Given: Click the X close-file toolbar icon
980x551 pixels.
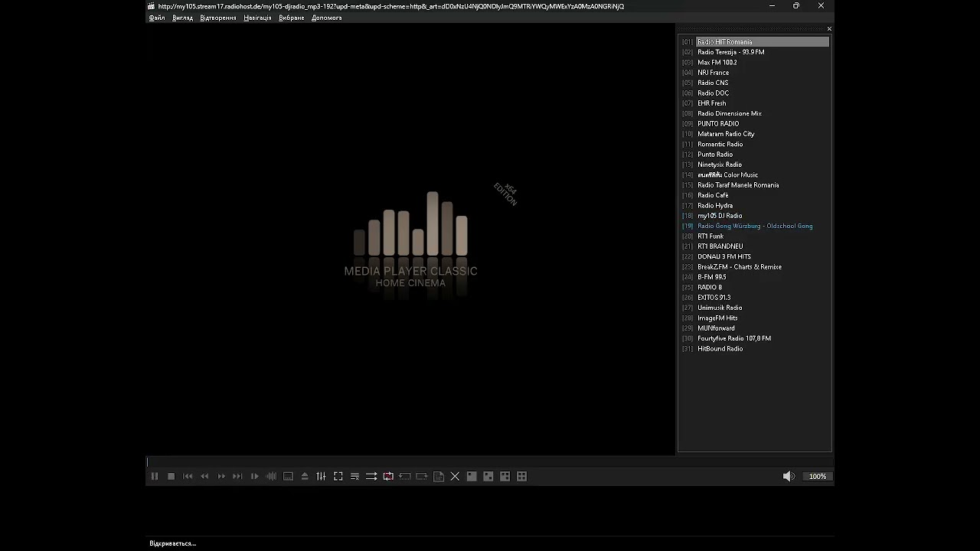Looking at the screenshot, I should 455,476.
